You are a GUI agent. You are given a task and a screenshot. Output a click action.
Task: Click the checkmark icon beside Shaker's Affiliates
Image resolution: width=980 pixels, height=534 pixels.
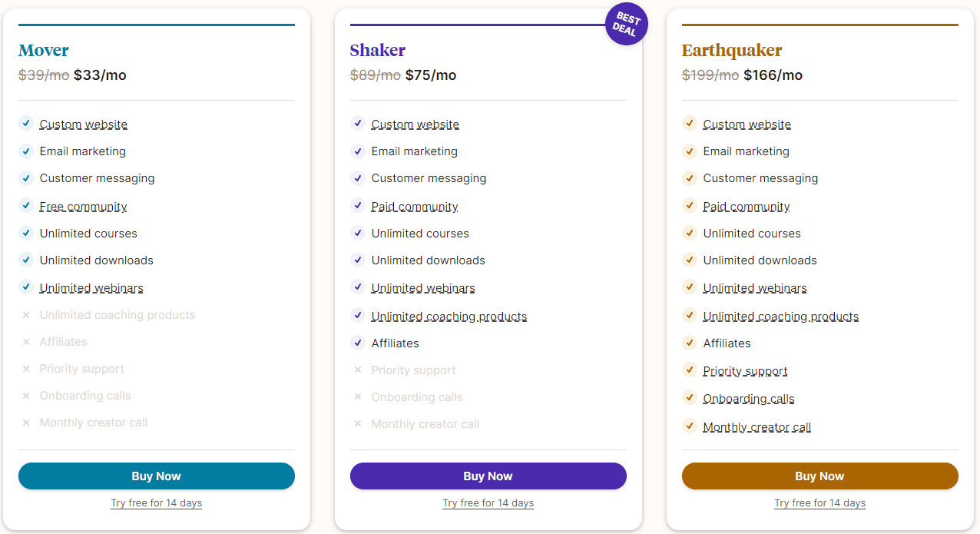[358, 343]
